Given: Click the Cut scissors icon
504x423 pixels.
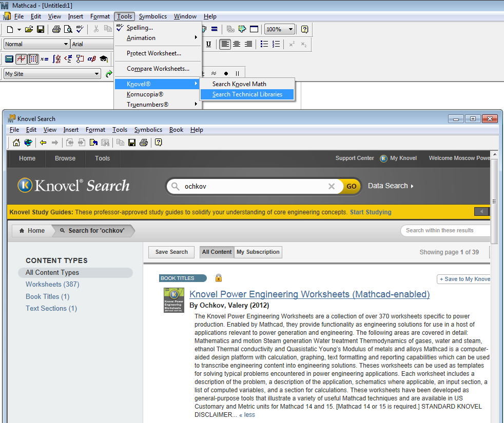Looking at the screenshot, I should coord(96,30).
